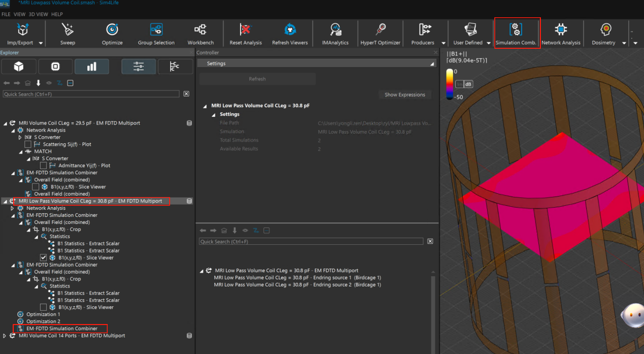Open the Producers dropdown arrow
Image resolution: width=644 pixels, height=354 pixels.
click(x=443, y=43)
